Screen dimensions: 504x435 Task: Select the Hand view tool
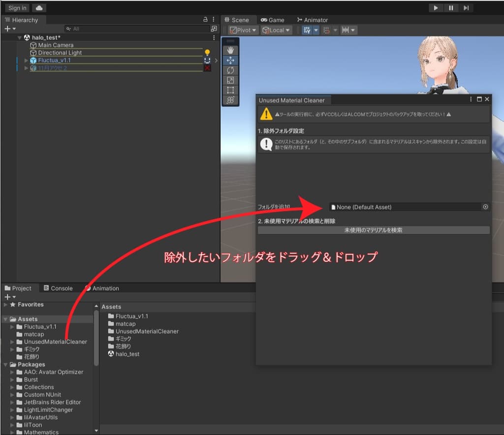click(230, 50)
